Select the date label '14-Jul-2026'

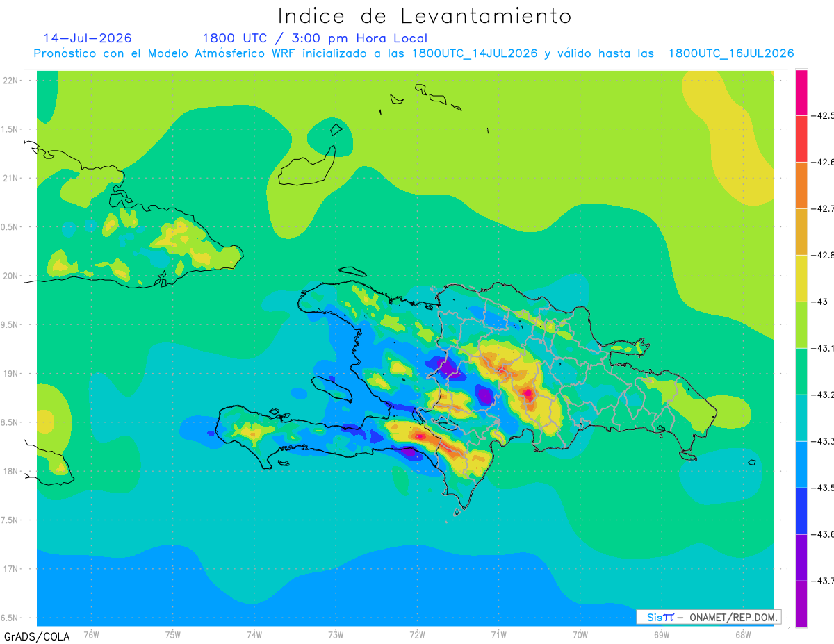tap(88, 38)
